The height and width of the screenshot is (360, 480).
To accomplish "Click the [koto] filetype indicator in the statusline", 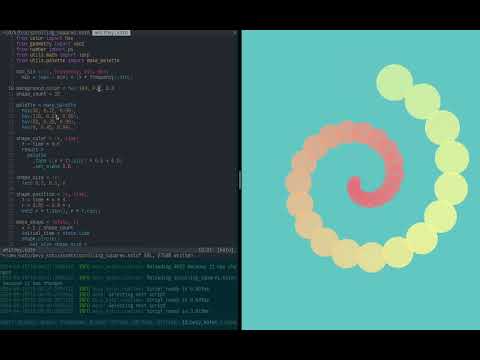I will (x=225, y=250).
